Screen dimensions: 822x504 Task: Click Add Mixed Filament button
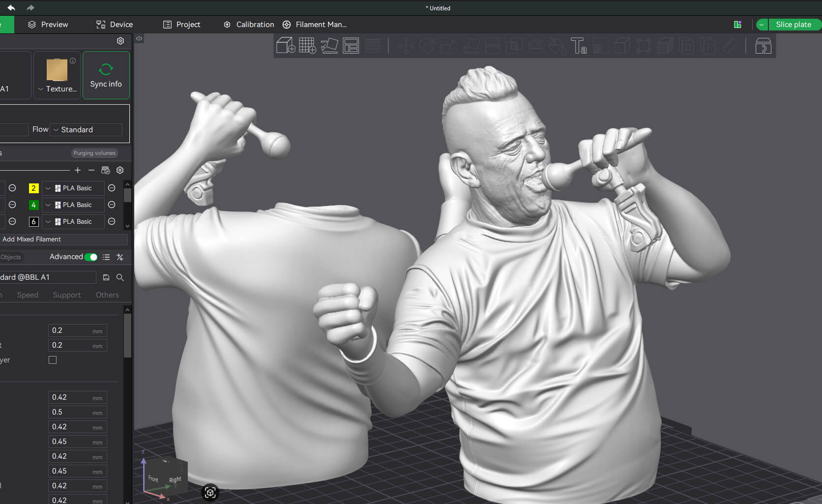pyautogui.click(x=64, y=239)
